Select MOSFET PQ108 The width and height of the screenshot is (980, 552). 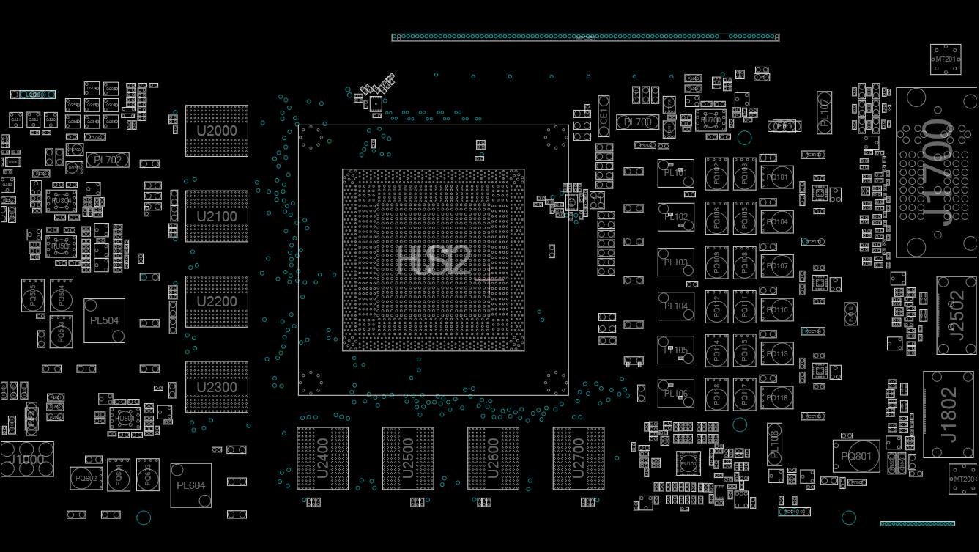[x=745, y=262]
